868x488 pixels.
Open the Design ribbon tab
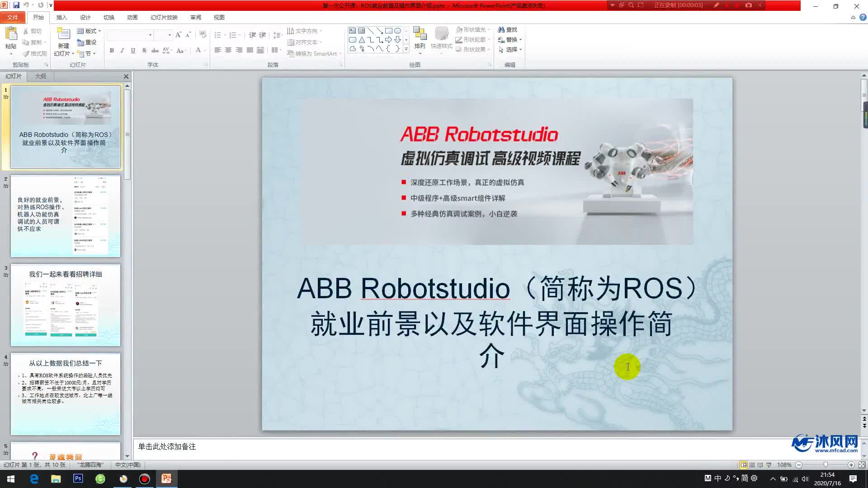(x=85, y=17)
